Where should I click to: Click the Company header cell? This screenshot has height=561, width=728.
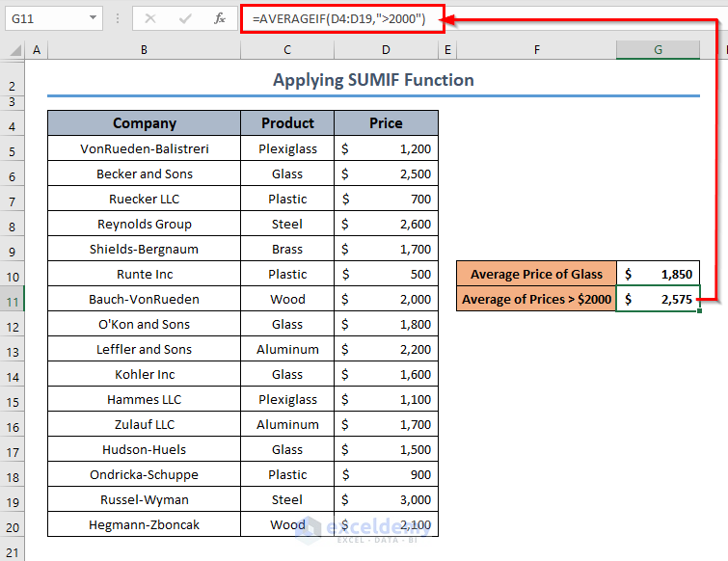point(144,123)
